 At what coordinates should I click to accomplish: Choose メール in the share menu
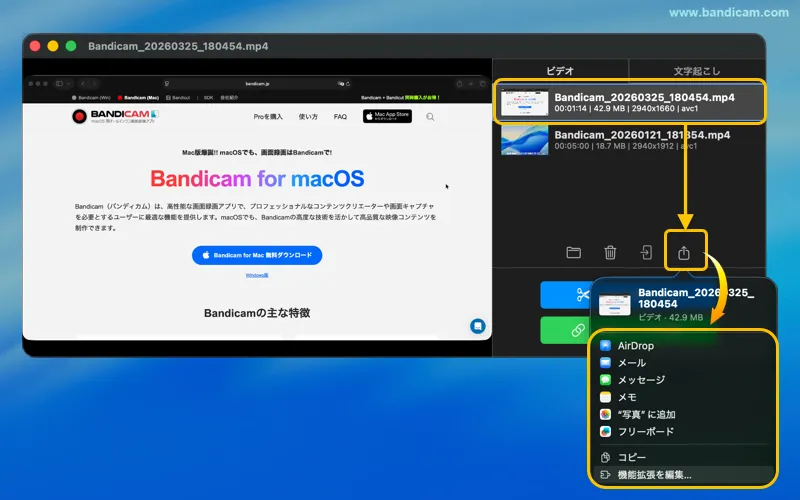coord(683,363)
